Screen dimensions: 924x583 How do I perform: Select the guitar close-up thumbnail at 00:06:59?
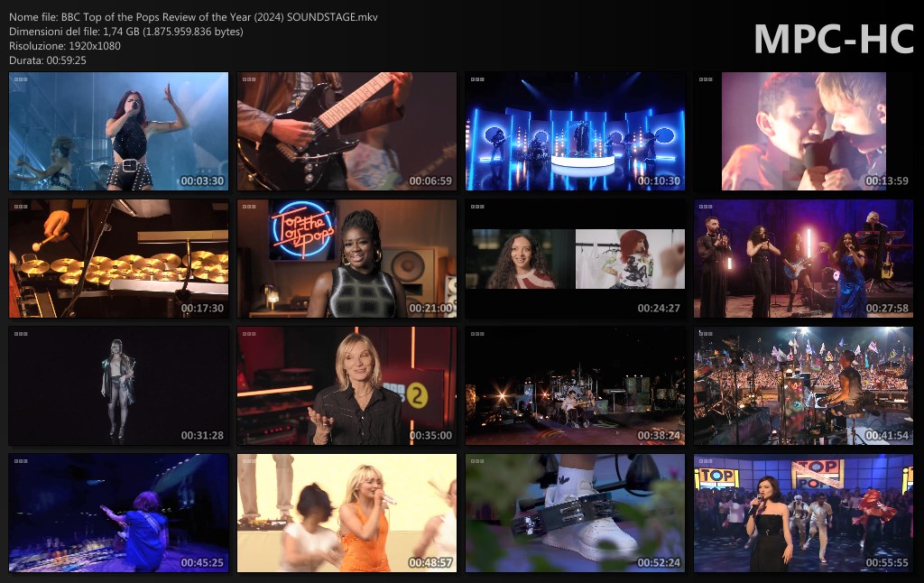click(346, 132)
